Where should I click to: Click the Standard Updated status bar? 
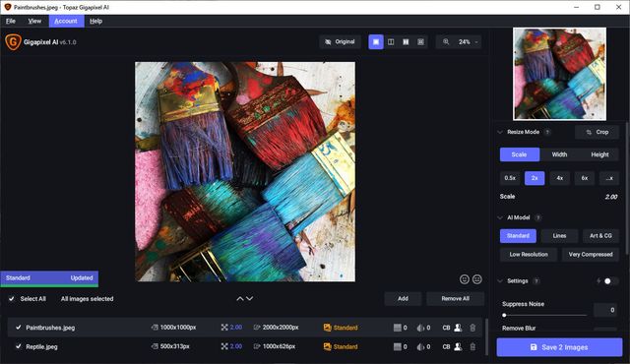click(49, 278)
